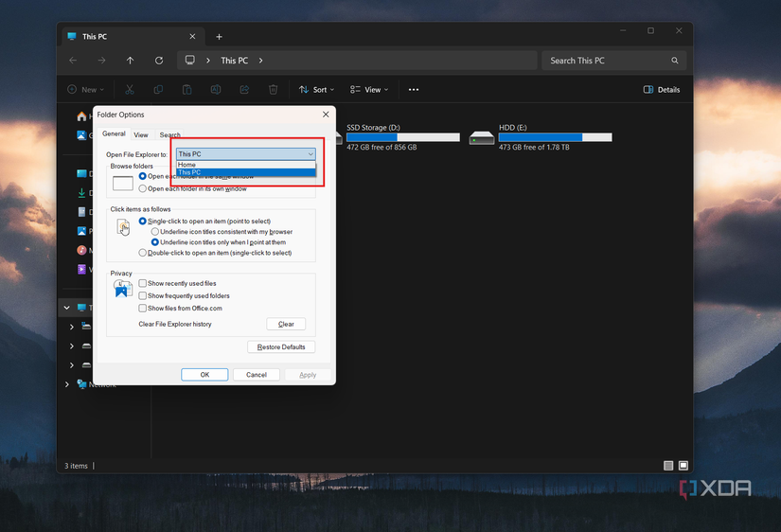Switch to the View tab
The height and width of the screenshot is (532, 781).
141,135
